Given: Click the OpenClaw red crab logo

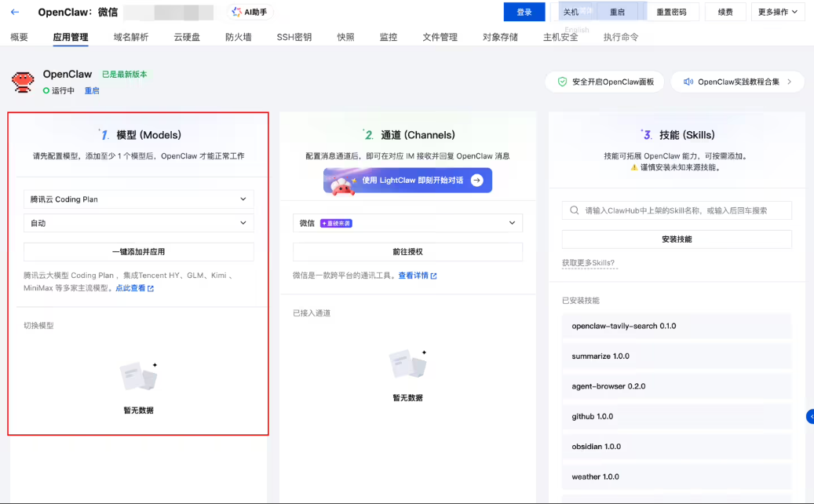Looking at the screenshot, I should [x=23, y=82].
